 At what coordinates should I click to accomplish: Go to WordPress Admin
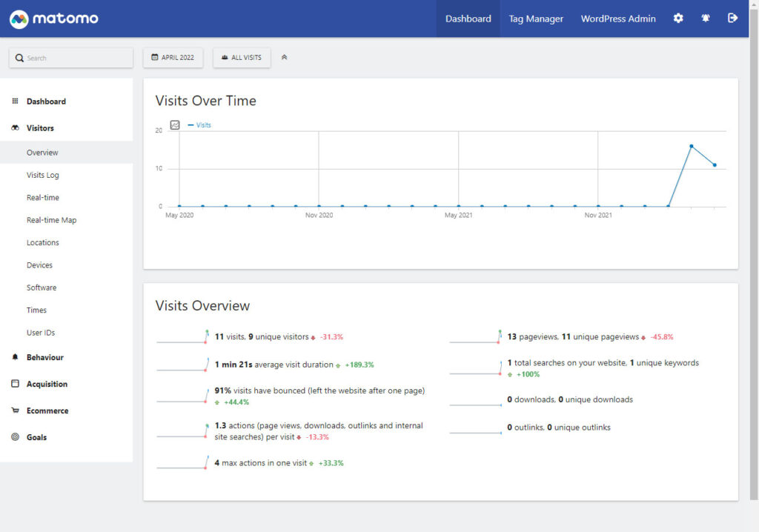pos(618,19)
